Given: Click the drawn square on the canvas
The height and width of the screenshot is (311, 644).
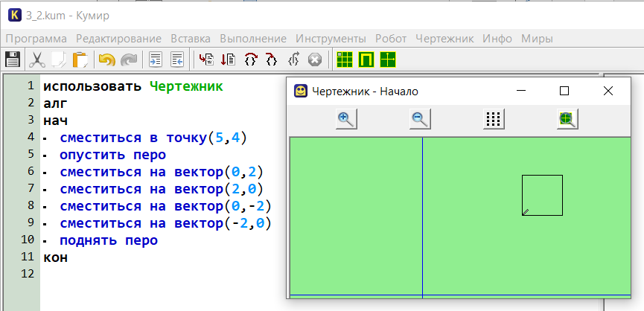Looking at the screenshot, I should tap(542, 195).
